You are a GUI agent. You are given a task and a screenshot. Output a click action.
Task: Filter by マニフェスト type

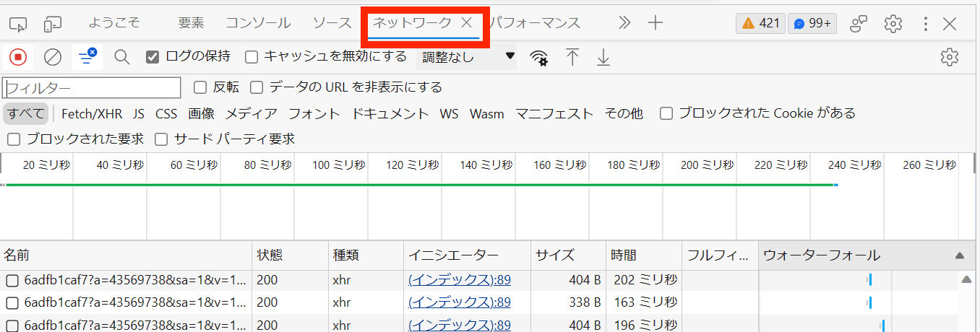click(554, 113)
